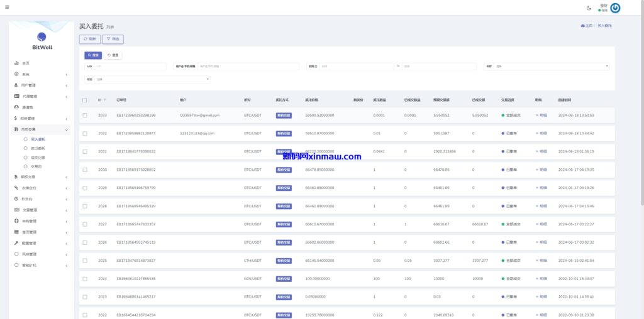Toggle the hamburger sidebar menu icon
The image size is (644, 319).
click(6, 8)
